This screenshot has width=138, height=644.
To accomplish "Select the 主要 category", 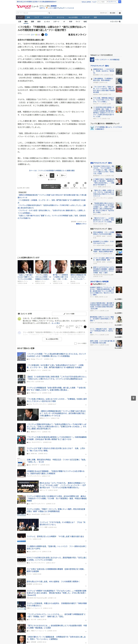I will click(20, 21).
